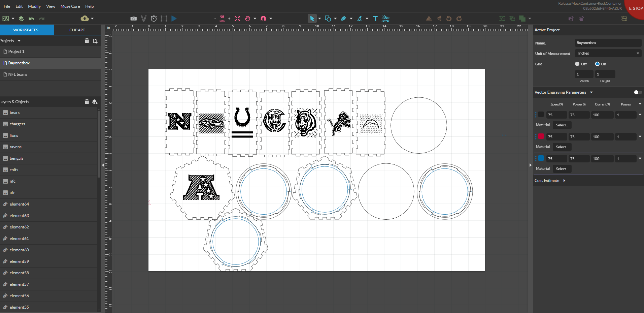This screenshot has width=644, height=313.
Task: Open the Projects dropdown arrow
Action: tap(19, 41)
